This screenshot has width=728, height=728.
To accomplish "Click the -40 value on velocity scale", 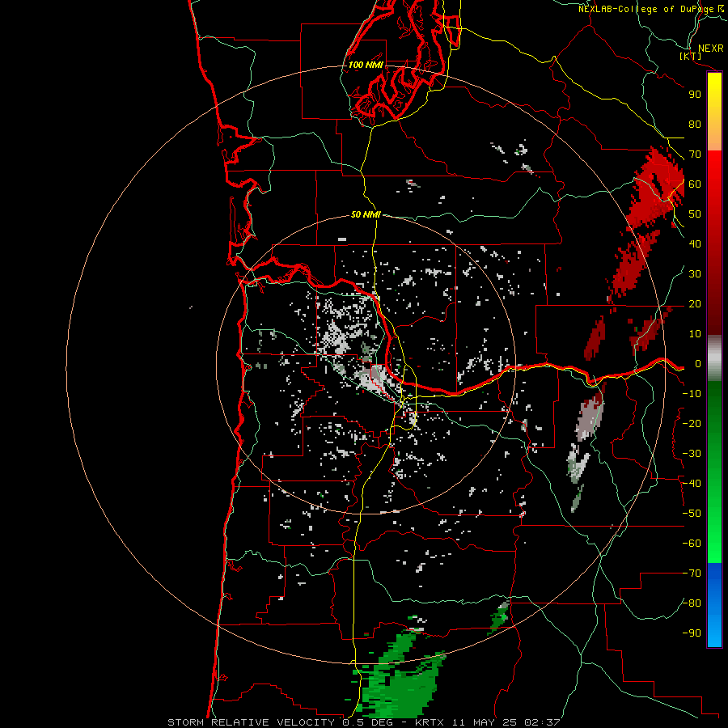I will tap(692, 484).
